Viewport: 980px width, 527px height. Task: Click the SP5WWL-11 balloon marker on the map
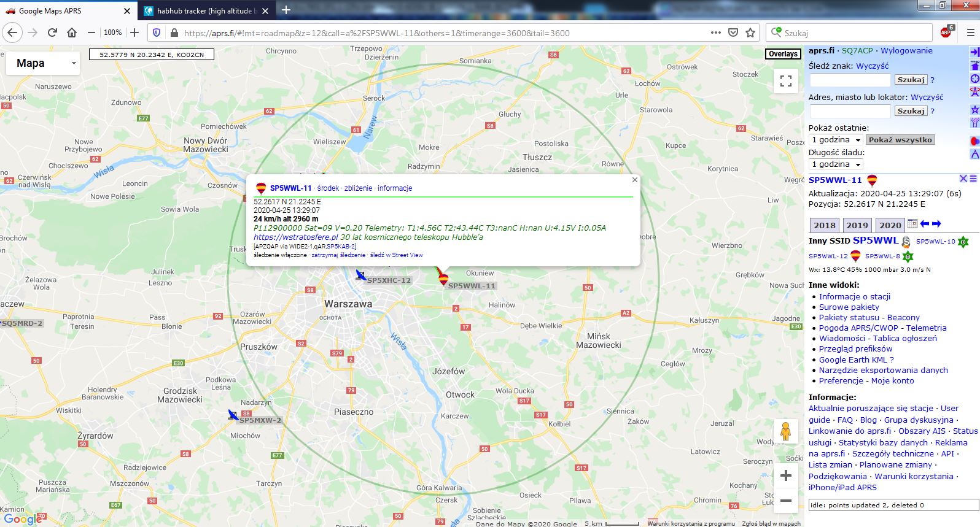(x=443, y=279)
